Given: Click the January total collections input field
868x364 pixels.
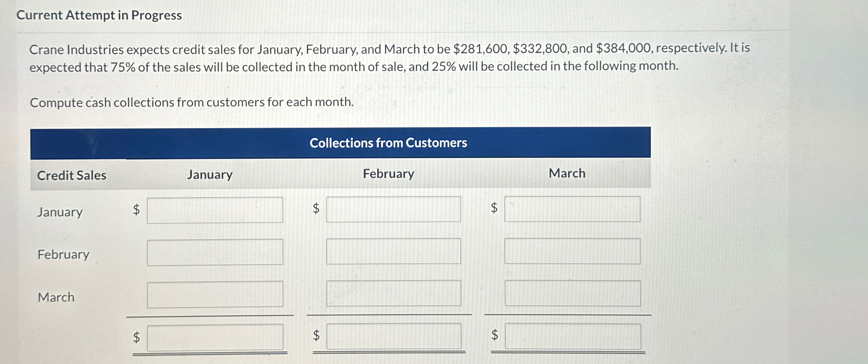Looking at the screenshot, I should coord(215,337).
